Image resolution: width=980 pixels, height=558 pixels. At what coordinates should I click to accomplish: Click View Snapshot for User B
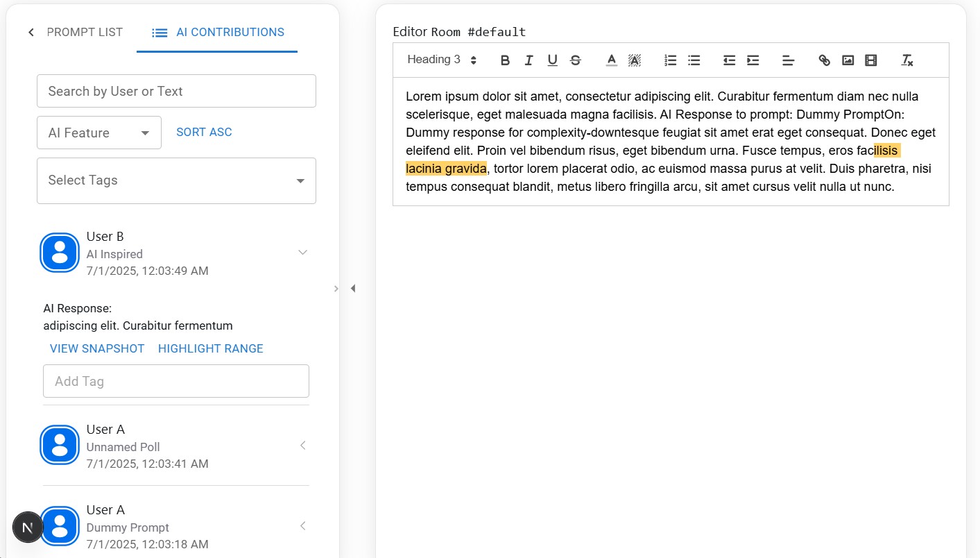[97, 348]
